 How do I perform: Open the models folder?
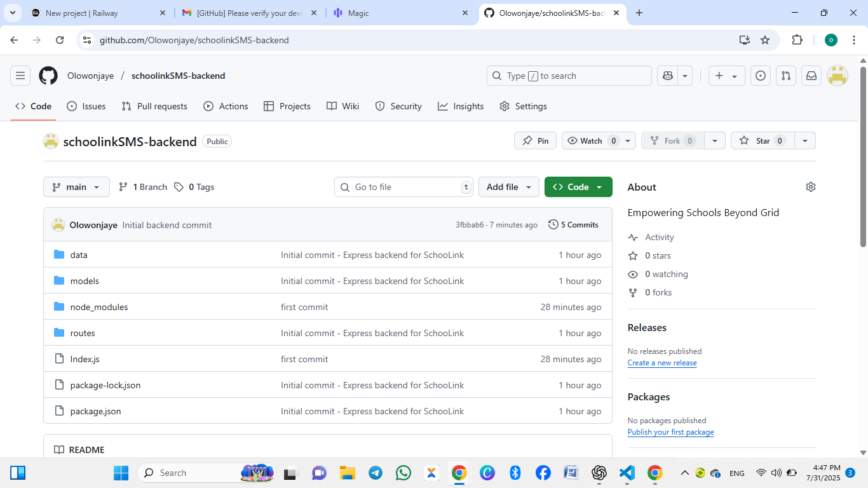click(x=85, y=281)
